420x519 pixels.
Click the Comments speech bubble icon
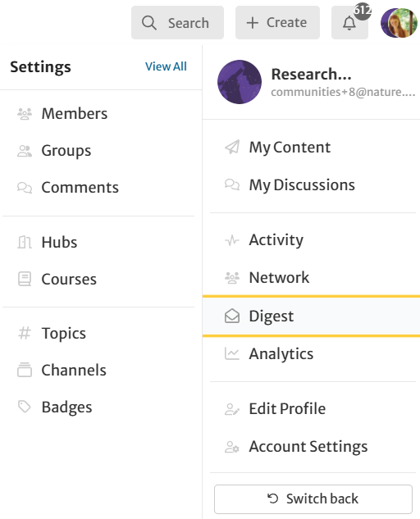tap(25, 188)
